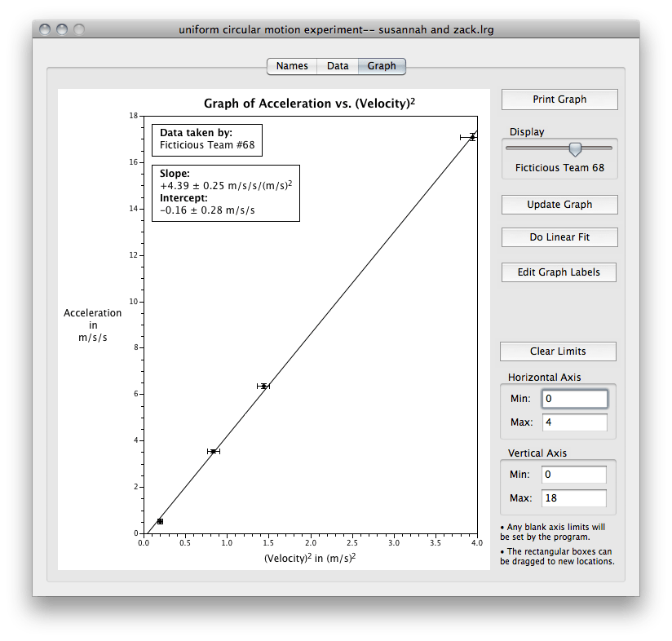Click the Vertical Axis Min field
This screenshot has width=672, height=641.
pyautogui.click(x=574, y=474)
